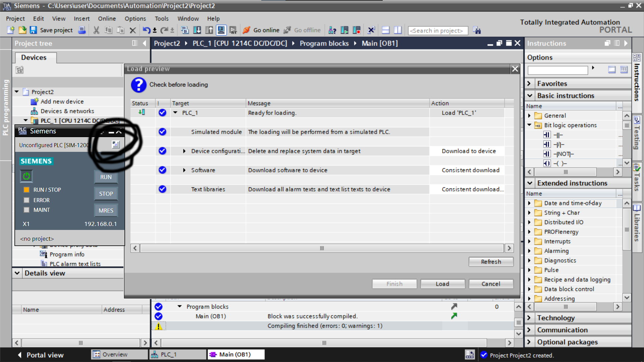The image size is (644, 362).
Task: Click the Accessible devices icon
Action: tap(332, 30)
